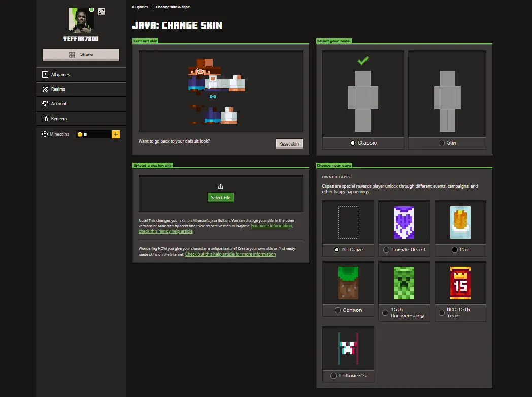The width and height of the screenshot is (532, 397).
Task: Choose the No Cape radio option
Action: (x=337, y=250)
